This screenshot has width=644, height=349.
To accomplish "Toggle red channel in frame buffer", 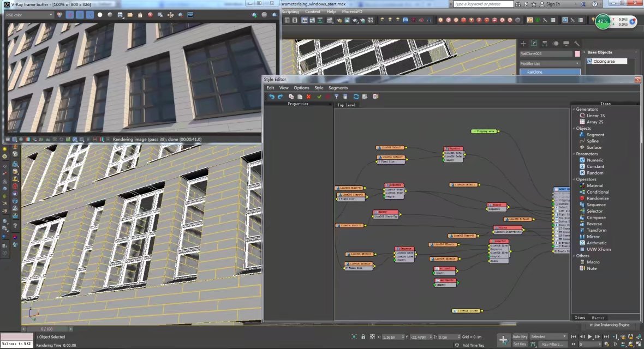I will coord(70,15).
